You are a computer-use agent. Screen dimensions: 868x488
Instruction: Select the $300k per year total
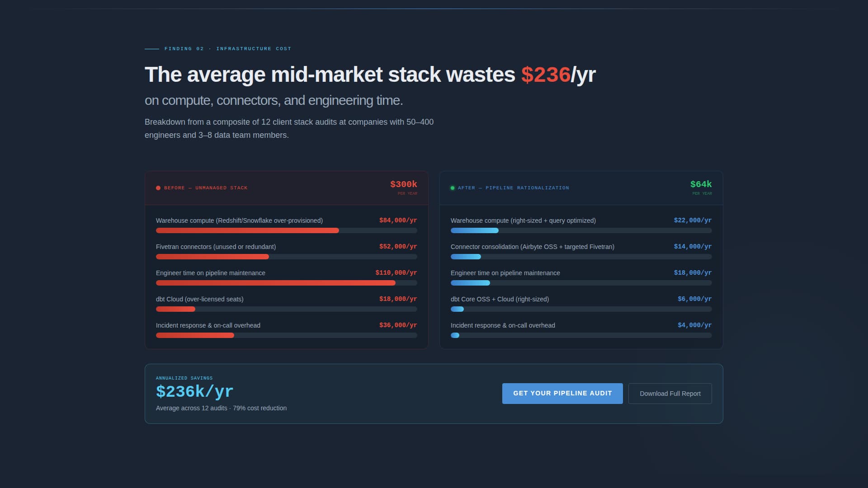click(x=404, y=184)
